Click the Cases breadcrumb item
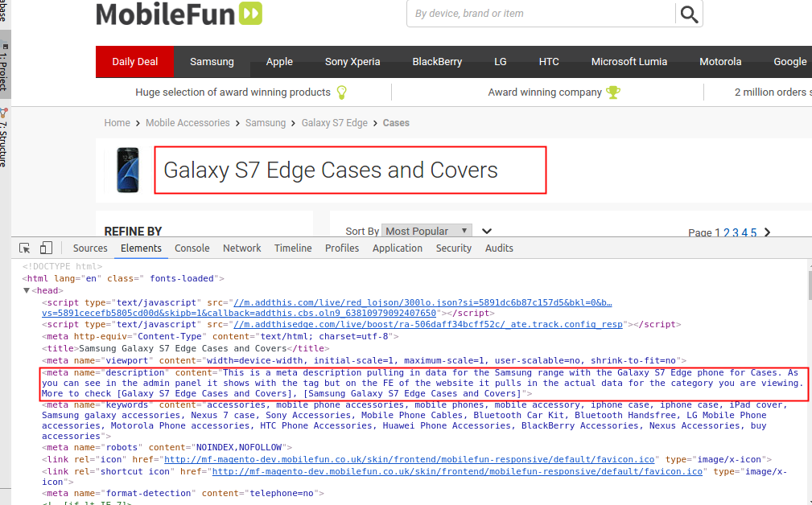 396,123
